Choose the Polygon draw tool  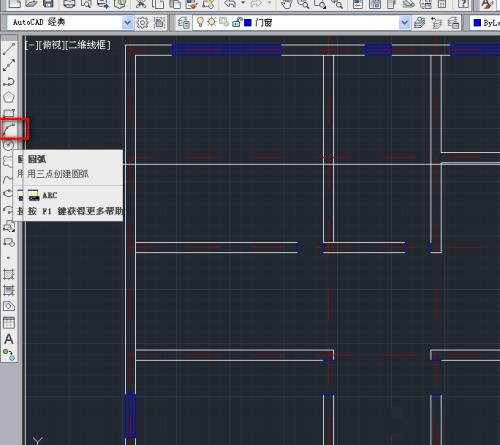[x=9, y=97]
